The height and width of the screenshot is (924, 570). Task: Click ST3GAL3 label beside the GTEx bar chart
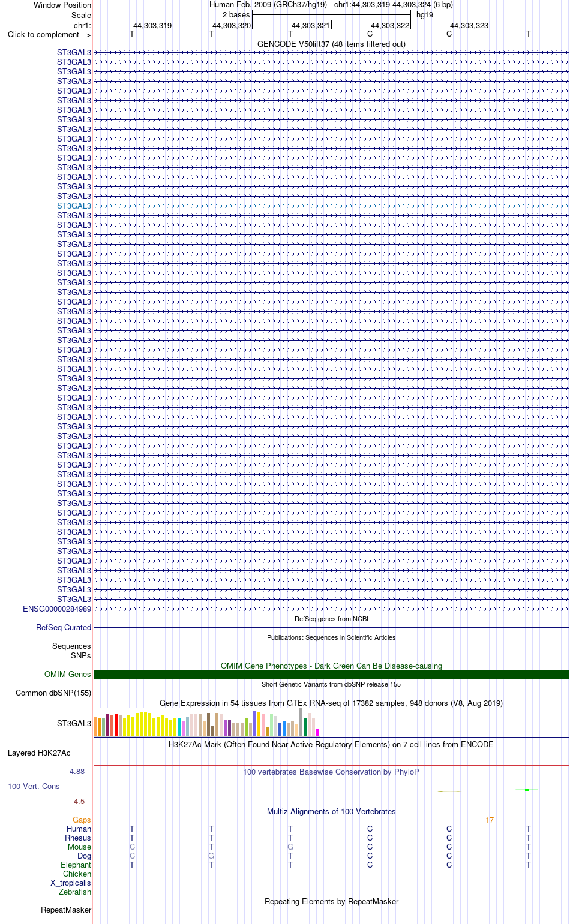74,723
